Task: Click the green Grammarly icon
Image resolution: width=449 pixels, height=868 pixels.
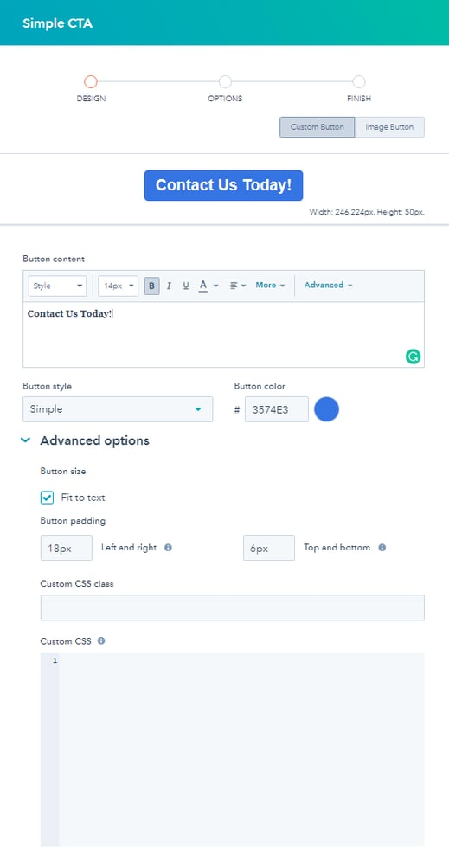Action: coord(413,357)
